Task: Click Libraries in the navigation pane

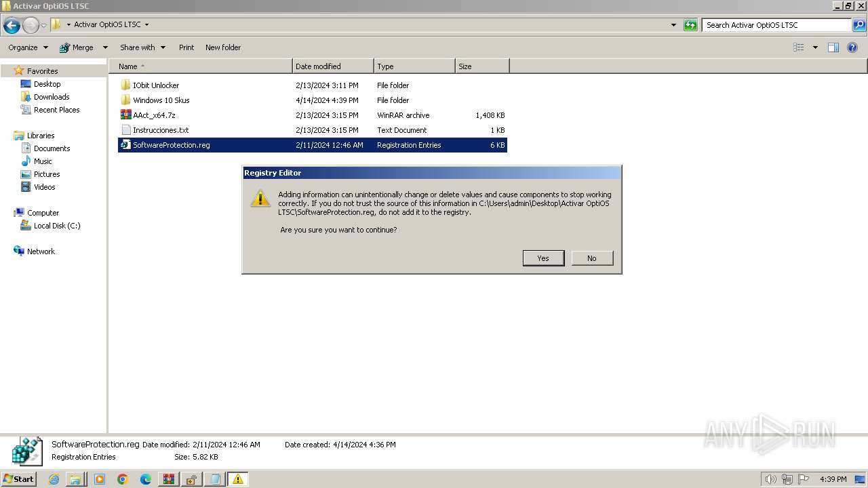Action: tap(41, 136)
